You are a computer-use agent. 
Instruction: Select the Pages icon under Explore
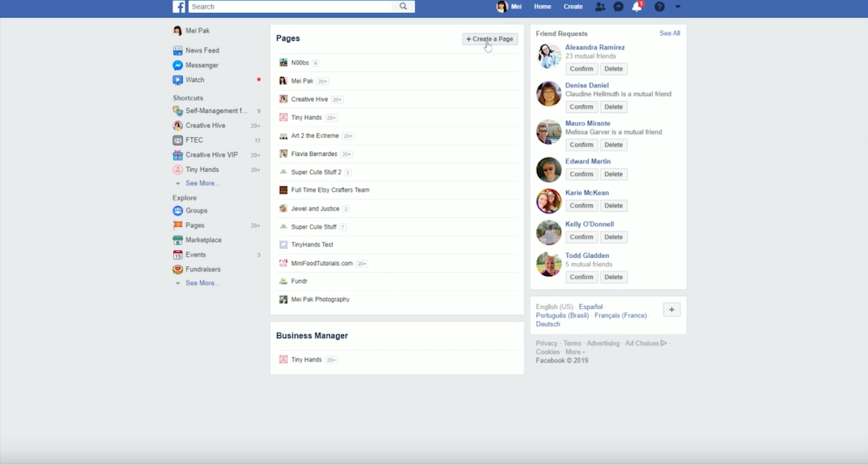point(177,225)
